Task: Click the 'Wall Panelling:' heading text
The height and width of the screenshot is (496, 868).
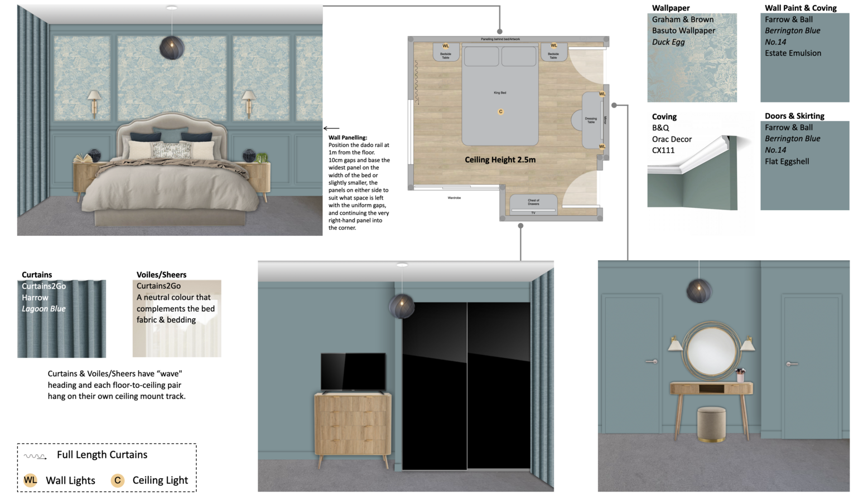Action: click(348, 138)
